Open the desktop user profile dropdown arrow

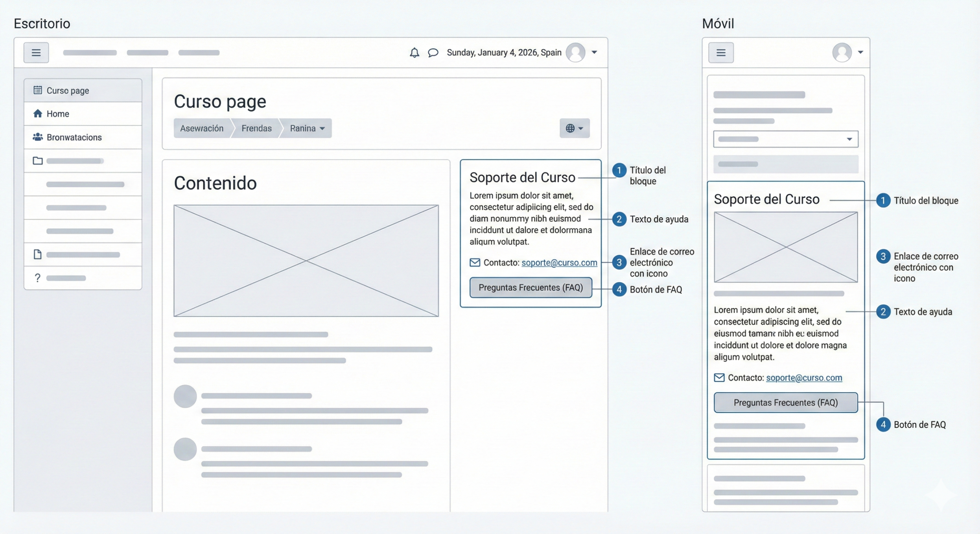coord(594,52)
